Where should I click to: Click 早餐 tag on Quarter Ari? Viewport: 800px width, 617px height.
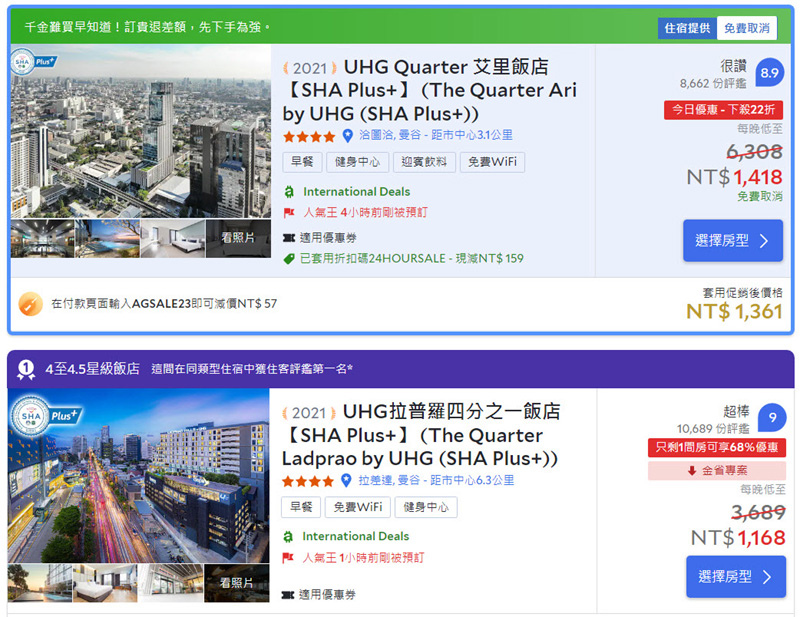[302, 162]
